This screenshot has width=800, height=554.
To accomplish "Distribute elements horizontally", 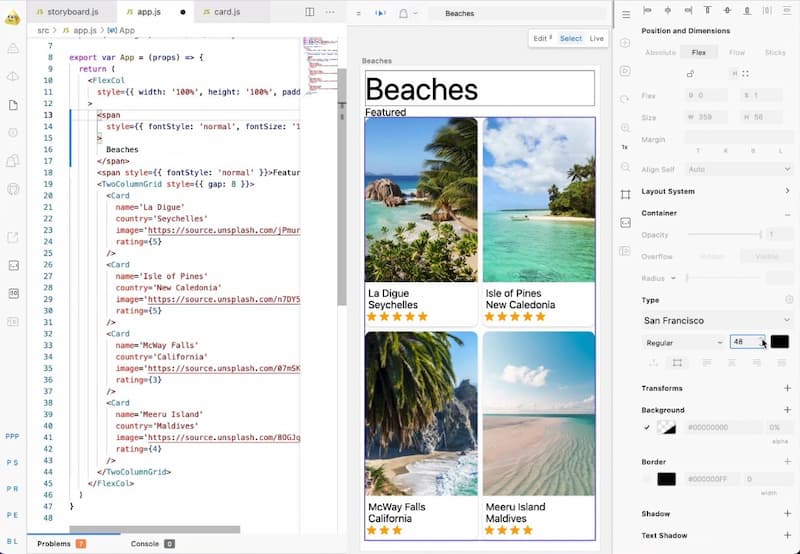I will tap(767, 10).
